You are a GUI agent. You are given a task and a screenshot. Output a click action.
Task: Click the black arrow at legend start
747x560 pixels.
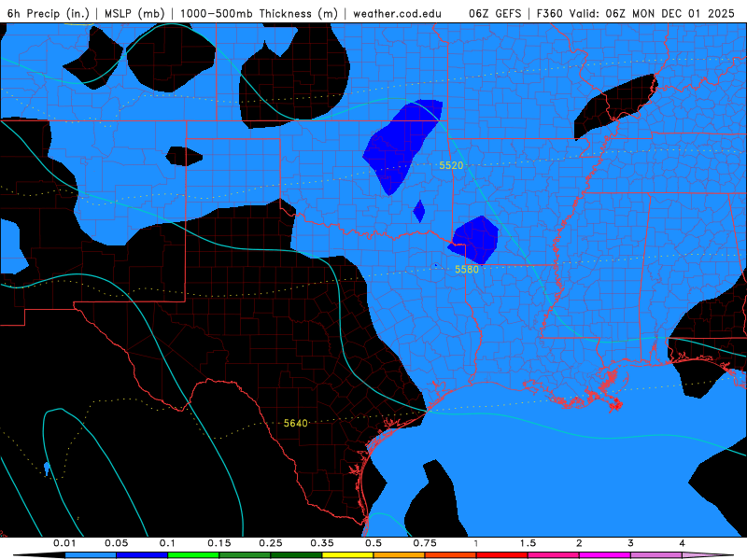(39, 555)
